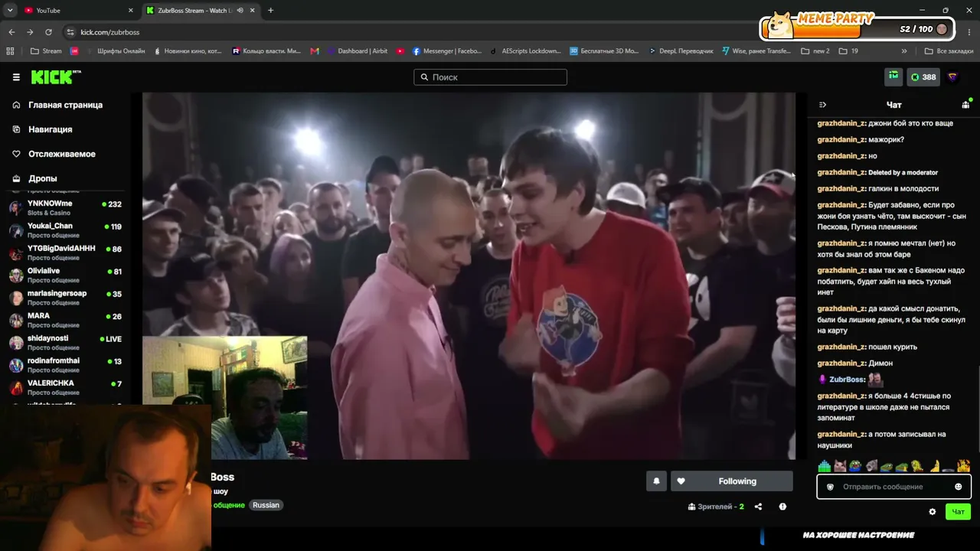The image size is (980, 551).
Task: Select the fire emote in chat
Action: click(x=963, y=465)
